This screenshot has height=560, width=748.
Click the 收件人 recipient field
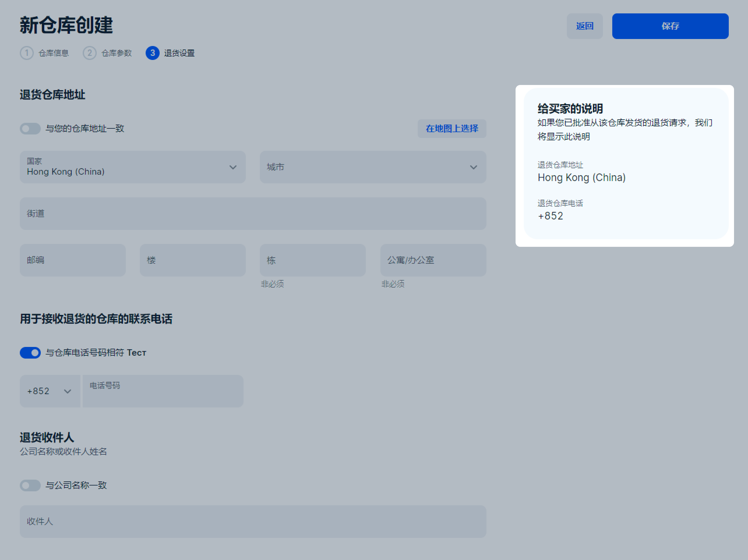(x=253, y=522)
